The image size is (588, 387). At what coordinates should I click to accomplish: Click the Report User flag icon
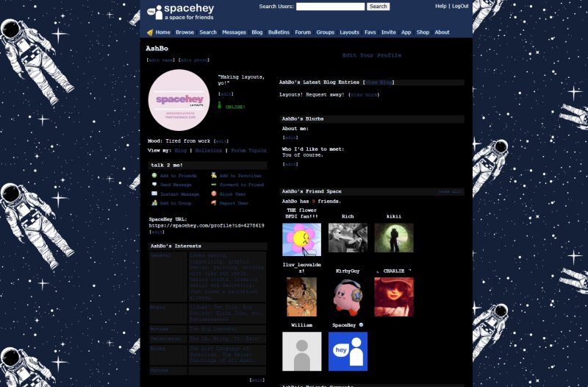tap(213, 202)
